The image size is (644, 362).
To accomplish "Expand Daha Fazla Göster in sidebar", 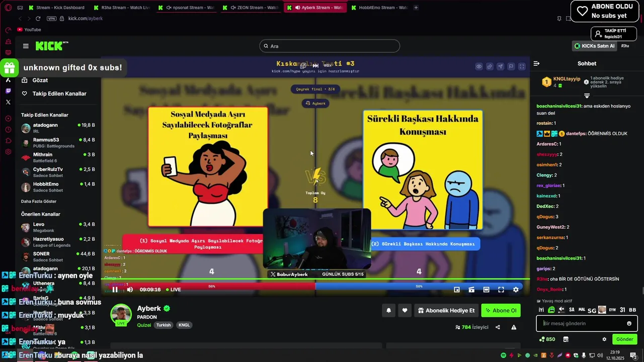I will point(39,202).
